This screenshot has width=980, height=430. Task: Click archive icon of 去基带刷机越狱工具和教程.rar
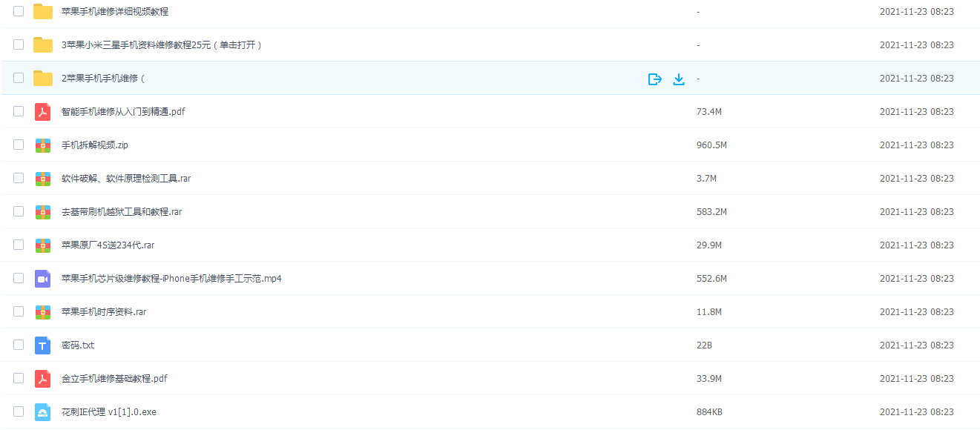click(x=43, y=212)
